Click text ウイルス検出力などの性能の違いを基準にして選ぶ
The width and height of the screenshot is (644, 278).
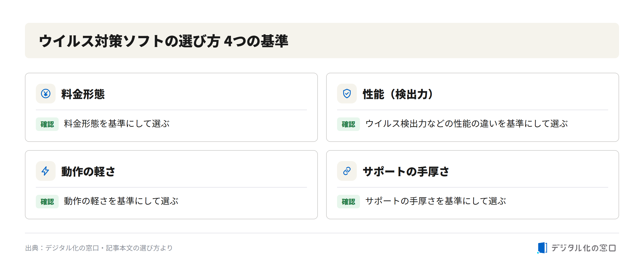[x=467, y=124]
